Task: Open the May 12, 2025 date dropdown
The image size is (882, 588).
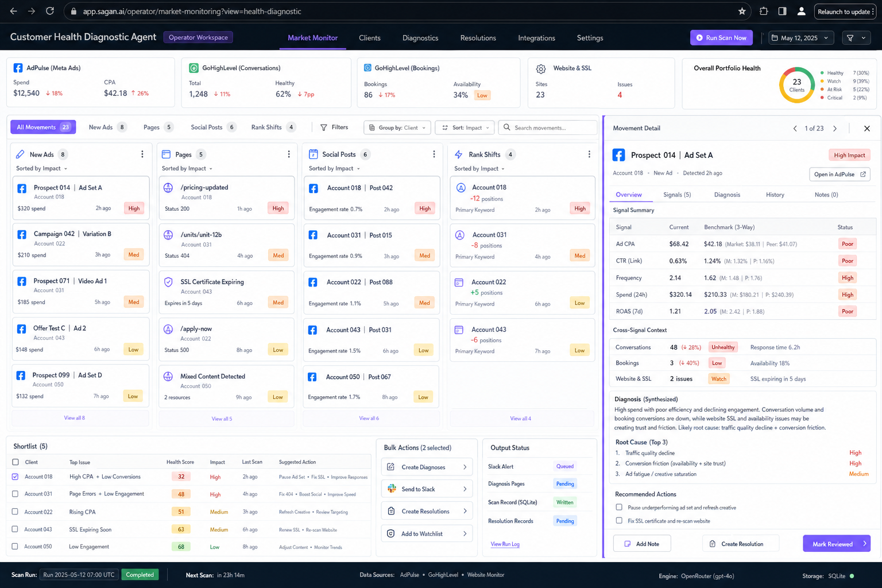Action: (x=801, y=38)
